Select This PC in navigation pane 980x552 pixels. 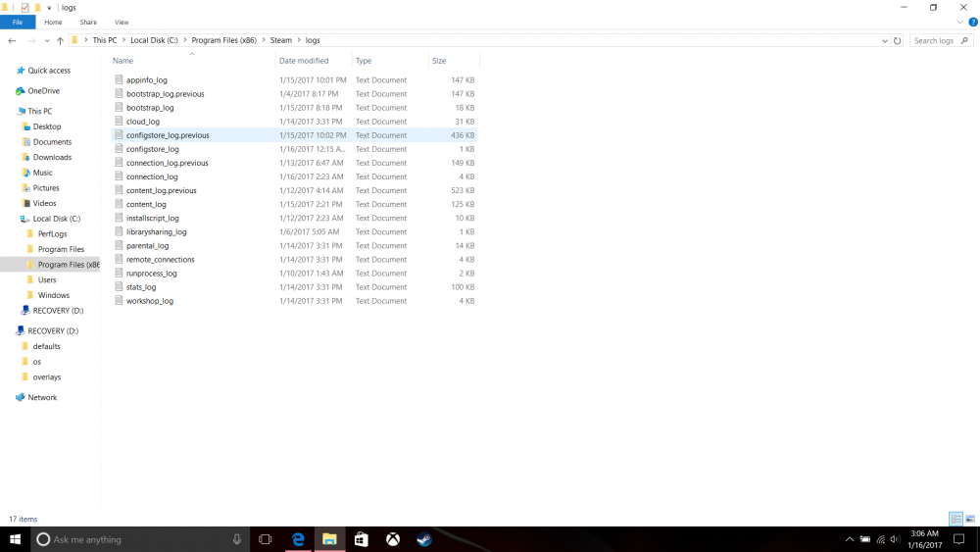coord(39,111)
